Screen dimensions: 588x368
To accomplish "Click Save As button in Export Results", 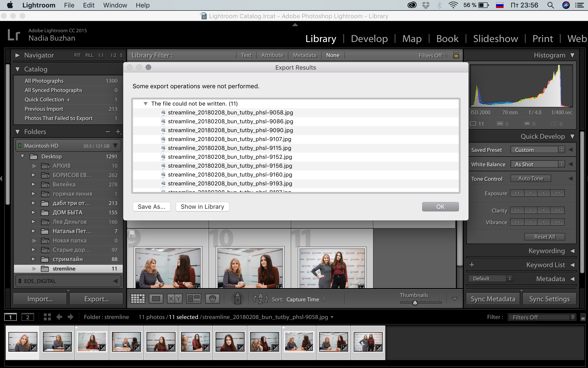I will tap(152, 206).
